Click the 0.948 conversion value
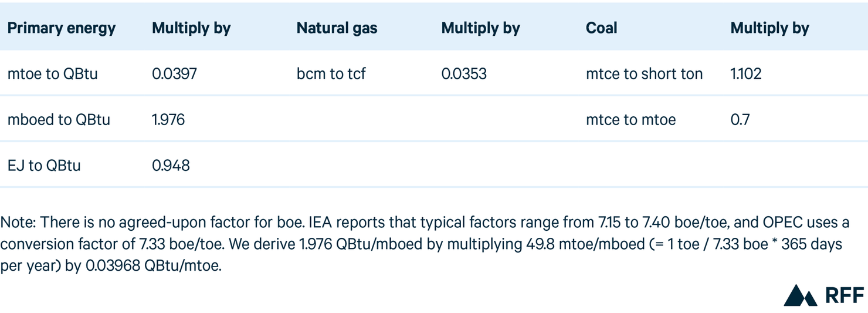This screenshot has width=868, height=313. tap(171, 166)
